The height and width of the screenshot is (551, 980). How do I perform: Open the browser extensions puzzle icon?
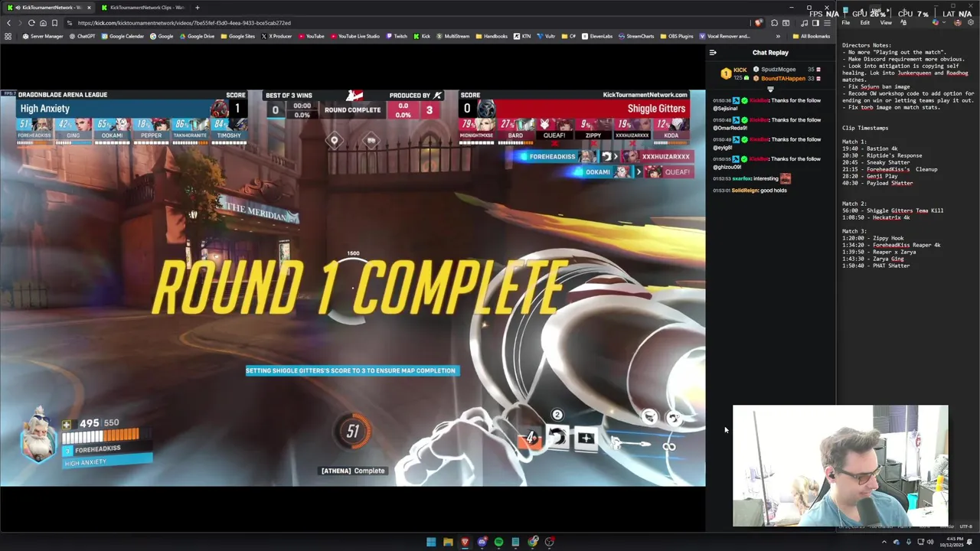774,23
